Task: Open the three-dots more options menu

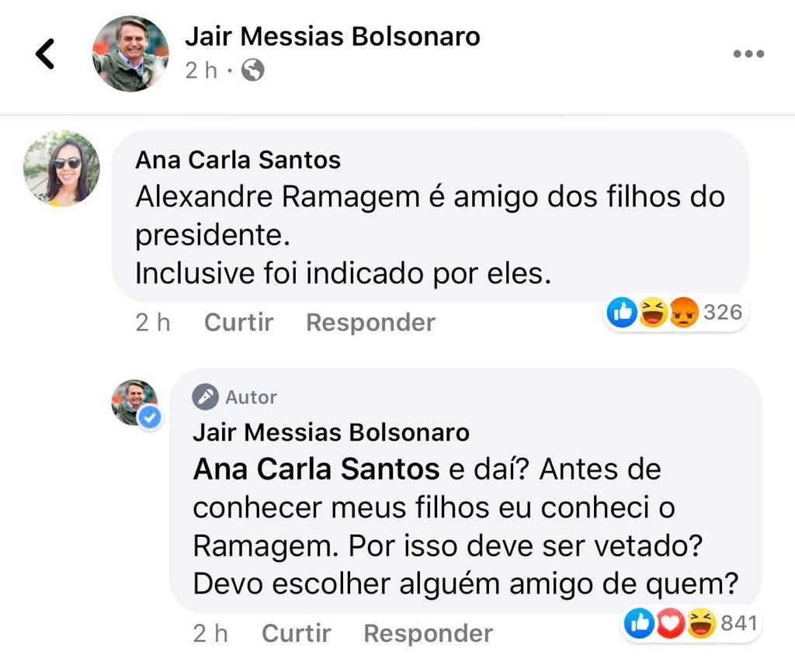Action: click(748, 54)
